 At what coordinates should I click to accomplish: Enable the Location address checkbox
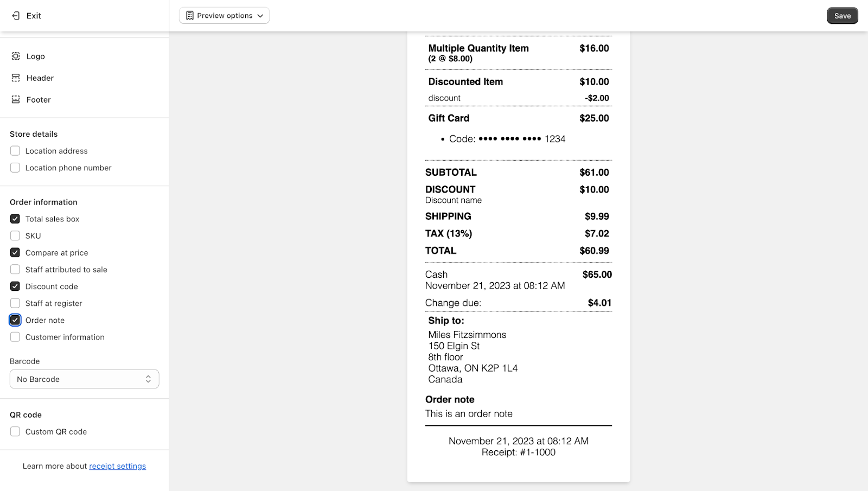(15, 151)
